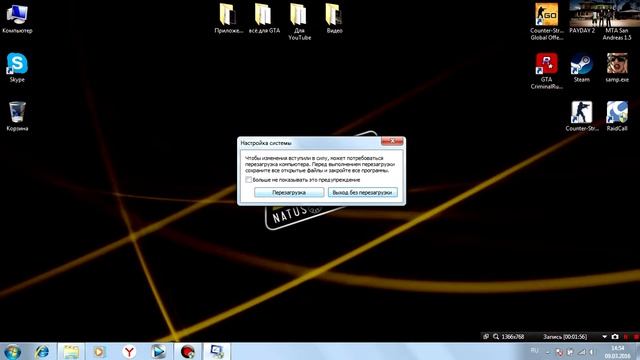Select the Skype desktop shortcut
Image resolution: width=640 pixels, height=360 pixels.
17,67
